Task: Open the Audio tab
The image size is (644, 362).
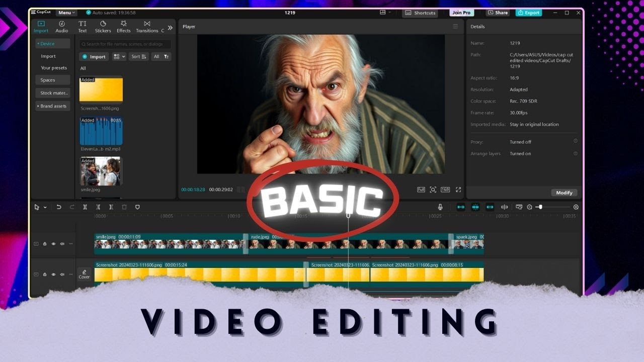Action: click(x=62, y=27)
